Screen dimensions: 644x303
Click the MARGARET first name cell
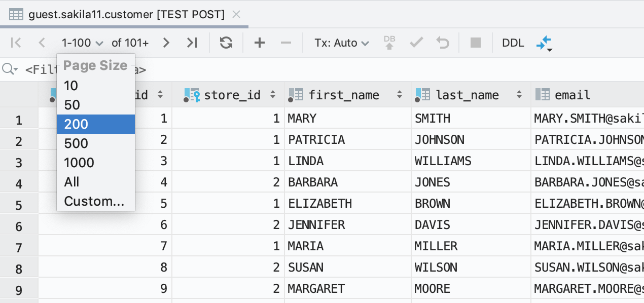(x=347, y=289)
